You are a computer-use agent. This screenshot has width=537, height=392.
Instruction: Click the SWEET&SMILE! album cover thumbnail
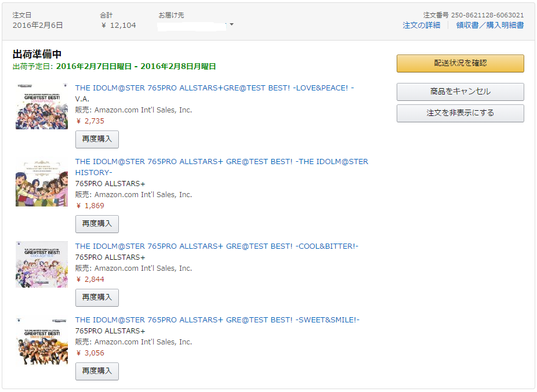(42, 341)
